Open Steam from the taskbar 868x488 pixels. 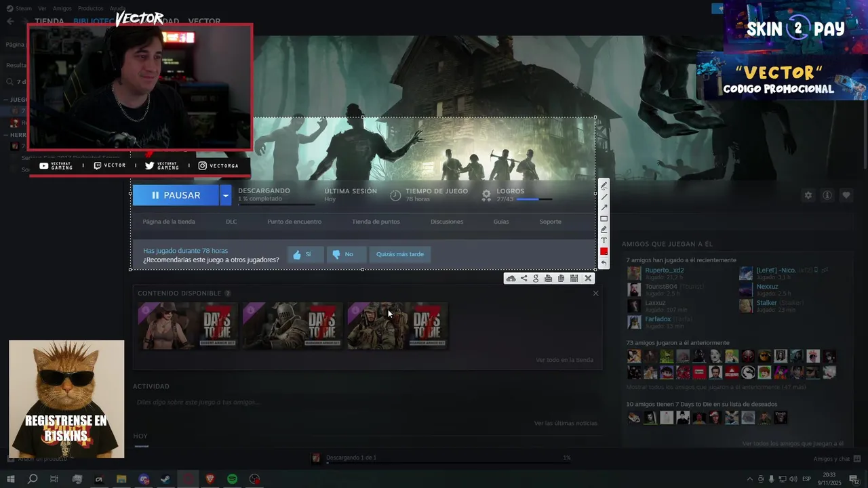click(165, 479)
